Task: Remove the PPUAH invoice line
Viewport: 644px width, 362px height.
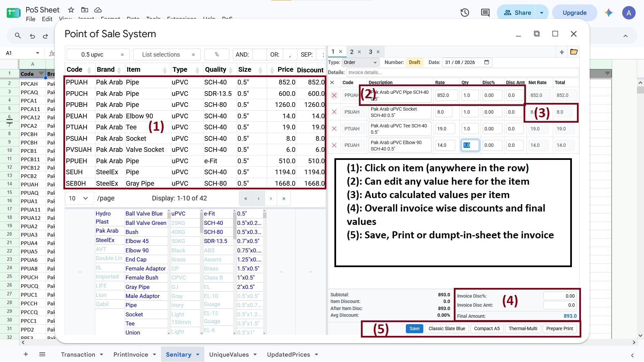Action: point(334,95)
